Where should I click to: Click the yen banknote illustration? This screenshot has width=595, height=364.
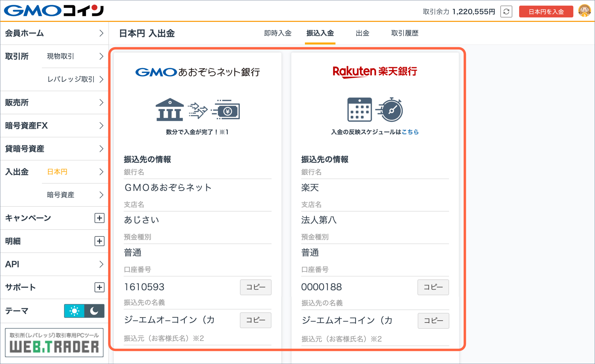pyautogui.click(x=226, y=110)
